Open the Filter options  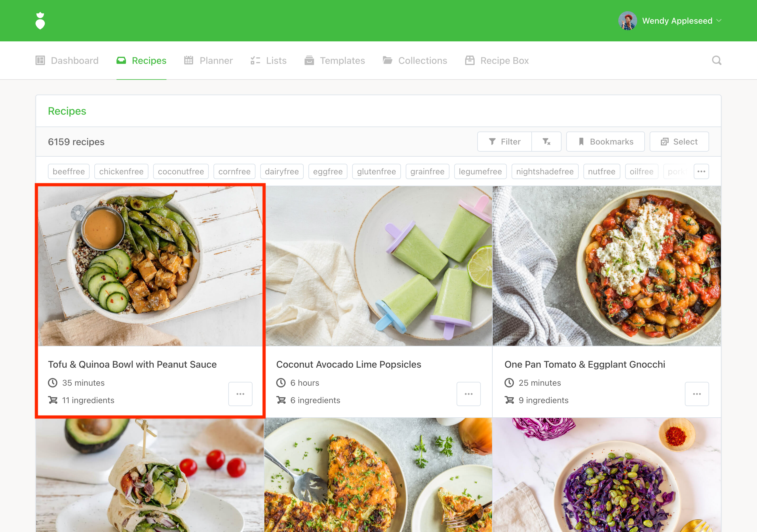[x=504, y=142]
